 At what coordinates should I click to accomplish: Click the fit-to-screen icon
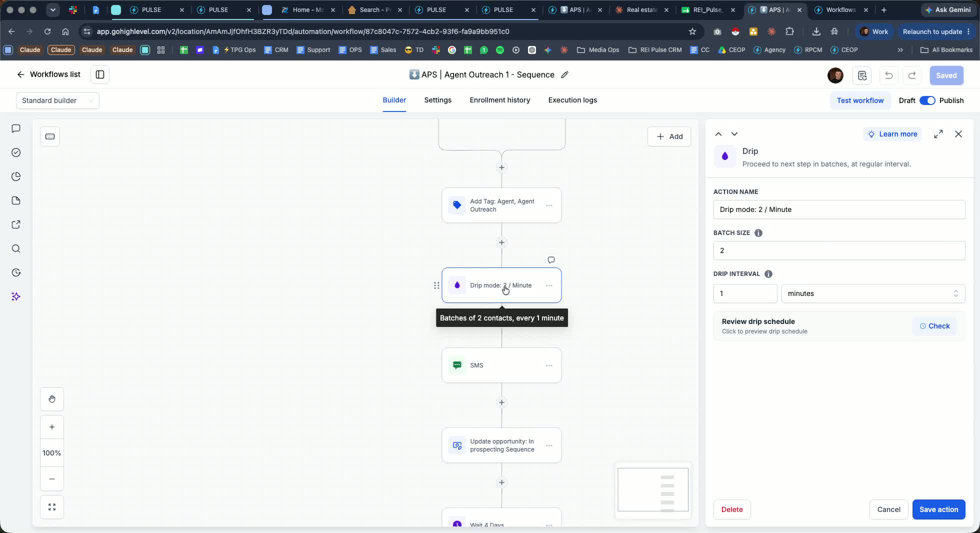52,507
